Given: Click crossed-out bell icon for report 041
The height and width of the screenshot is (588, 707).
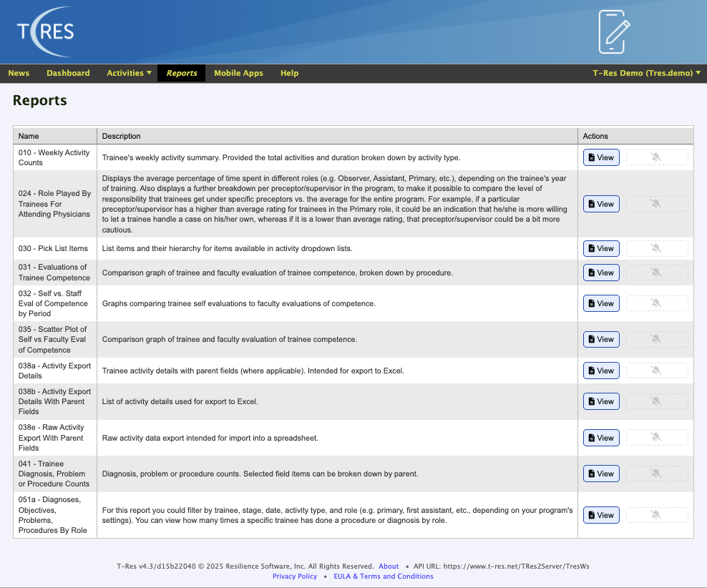Looking at the screenshot, I should click(656, 474).
